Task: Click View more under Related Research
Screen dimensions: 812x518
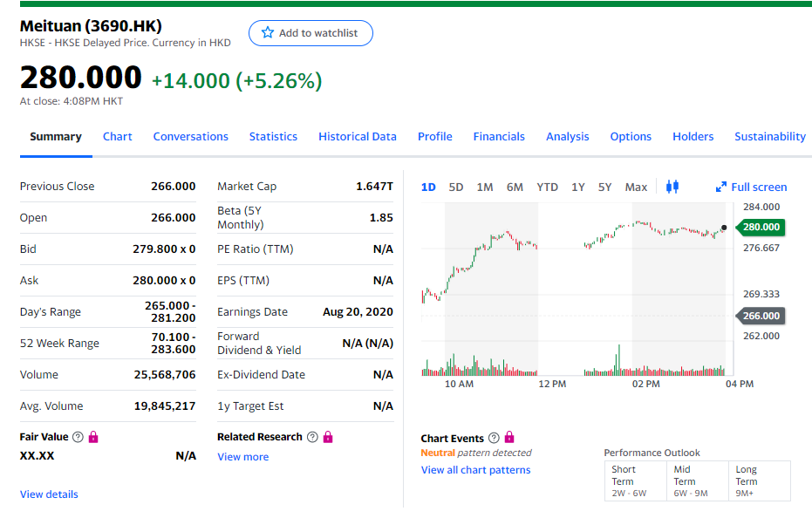Action: tap(242, 457)
